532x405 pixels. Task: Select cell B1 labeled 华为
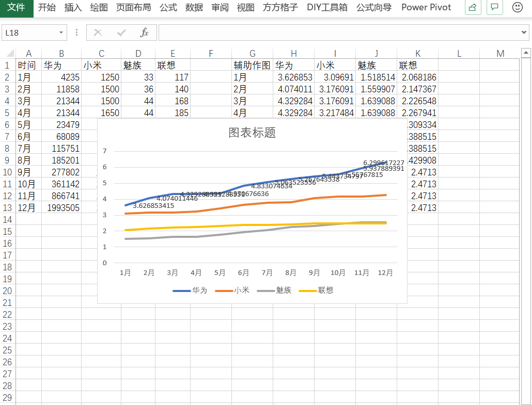[61, 65]
